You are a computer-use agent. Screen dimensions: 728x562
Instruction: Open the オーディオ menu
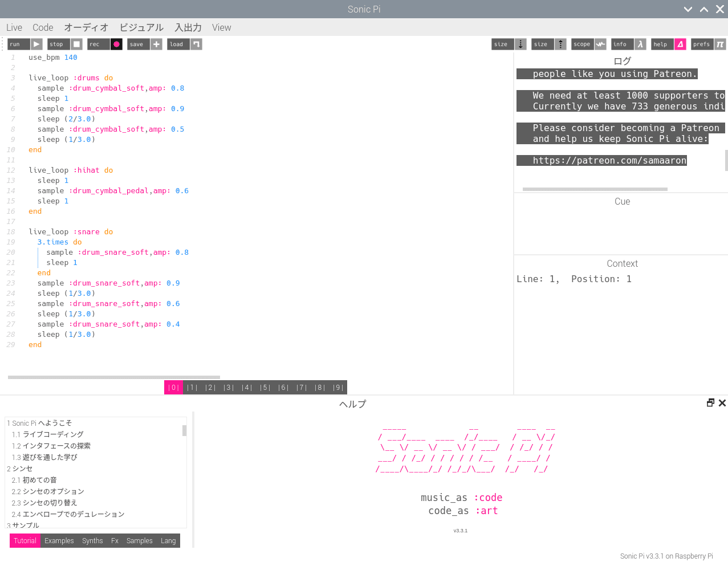pyautogui.click(x=86, y=27)
